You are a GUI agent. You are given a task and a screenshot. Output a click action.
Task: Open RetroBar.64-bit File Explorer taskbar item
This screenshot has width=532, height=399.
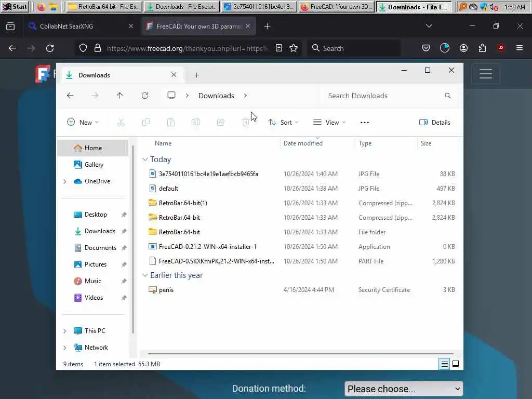(104, 7)
